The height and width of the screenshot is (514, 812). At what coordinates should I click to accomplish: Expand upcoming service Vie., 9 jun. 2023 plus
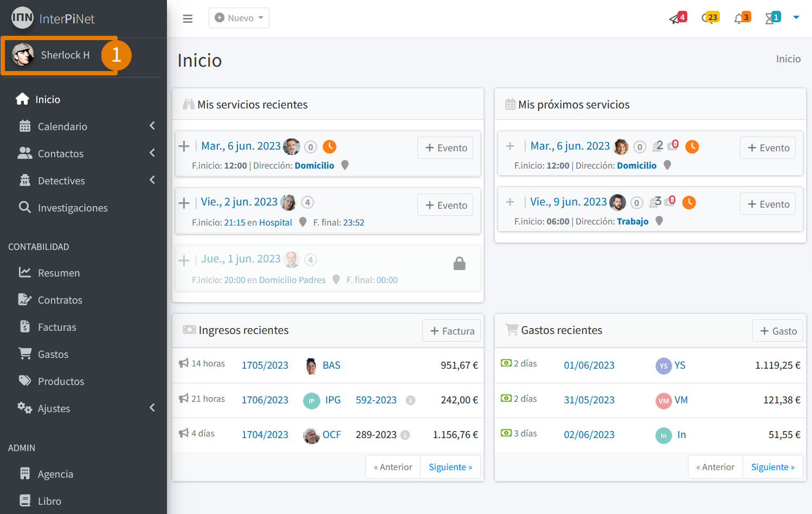pos(510,202)
